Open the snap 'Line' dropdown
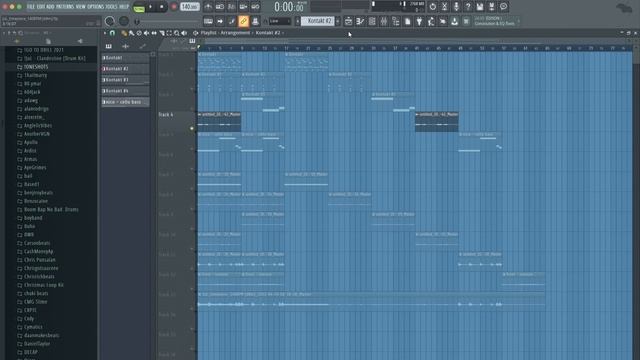Image resolution: width=640 pixels, height=360 pixels. (280, 21)
